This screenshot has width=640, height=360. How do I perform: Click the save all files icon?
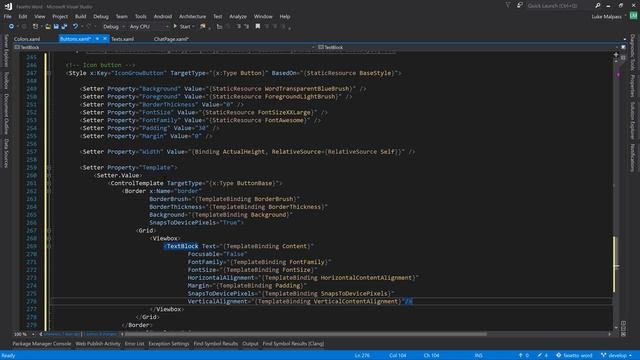point(64,27)
